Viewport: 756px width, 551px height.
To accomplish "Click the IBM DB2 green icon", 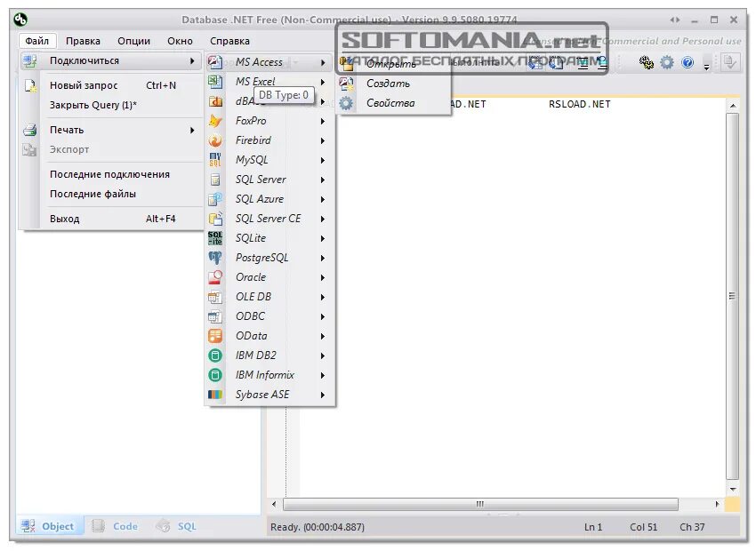I will [x=215, y=355].
